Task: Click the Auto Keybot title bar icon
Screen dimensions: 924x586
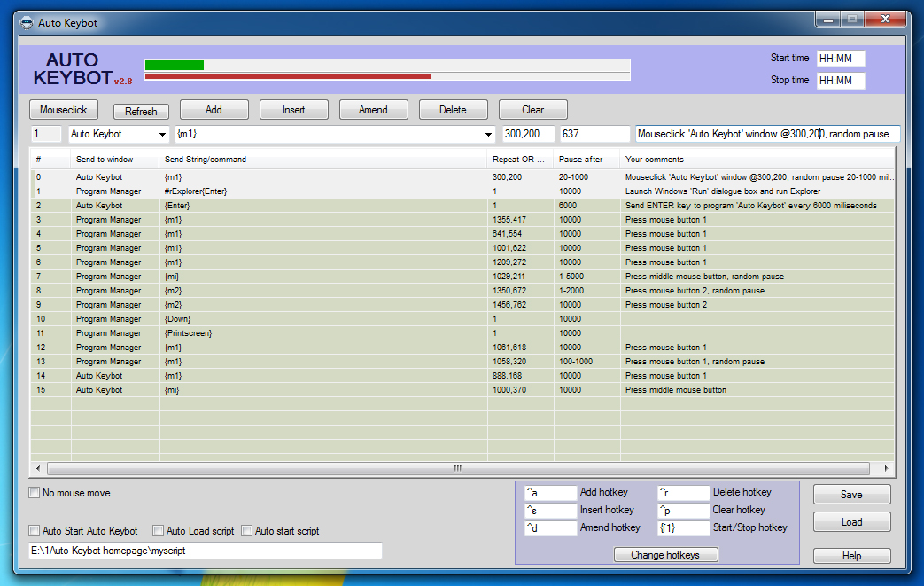Action: click(27, 23)
